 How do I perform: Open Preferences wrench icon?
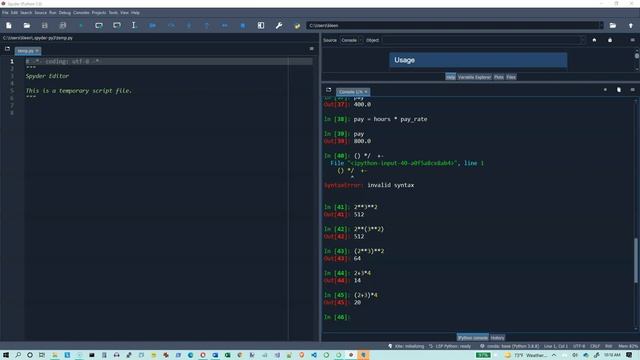279,25
